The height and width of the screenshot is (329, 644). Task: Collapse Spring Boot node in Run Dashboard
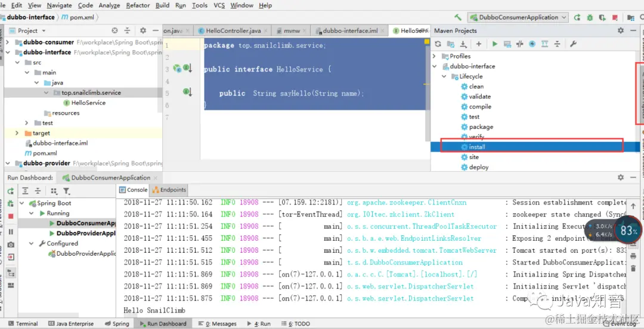22,203
